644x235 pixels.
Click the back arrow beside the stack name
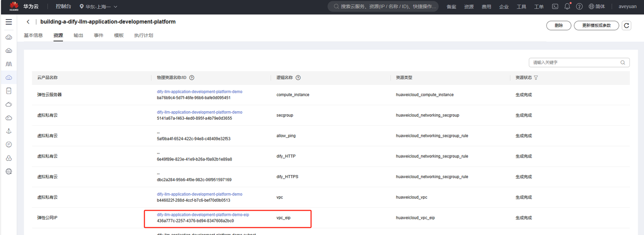(28, 22)
